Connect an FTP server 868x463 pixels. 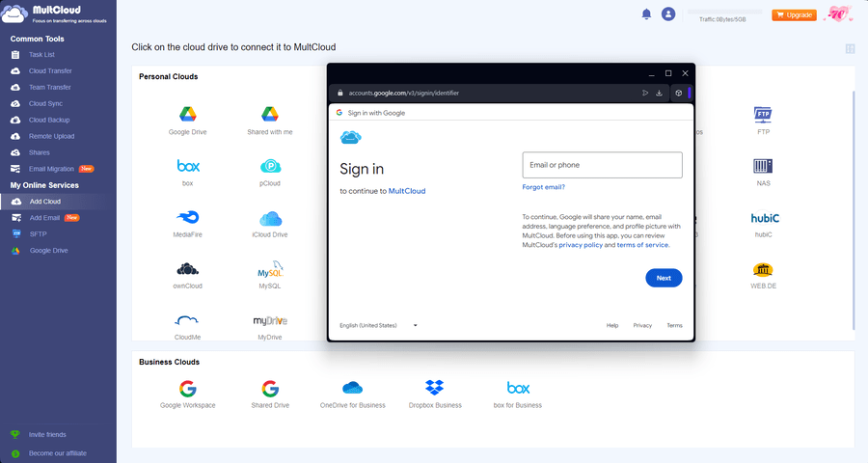tap(764, 121)
